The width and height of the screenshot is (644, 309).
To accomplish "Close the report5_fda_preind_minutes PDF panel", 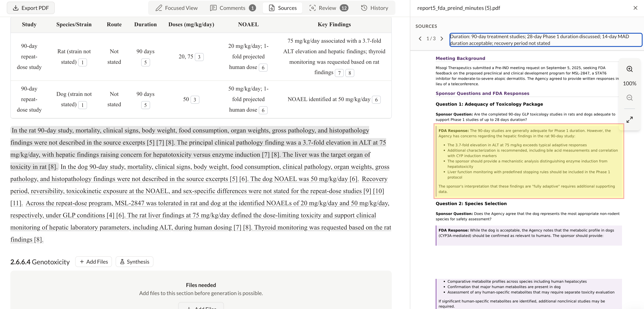I will (635, 8).
